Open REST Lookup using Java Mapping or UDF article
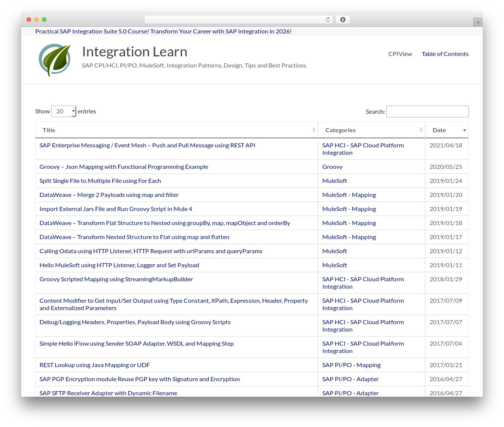 pos(94,365)
